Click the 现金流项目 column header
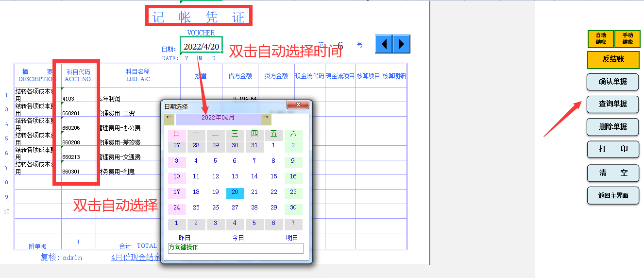The height and width of the screenshot is (278, 644). click(x=340, y=76)
